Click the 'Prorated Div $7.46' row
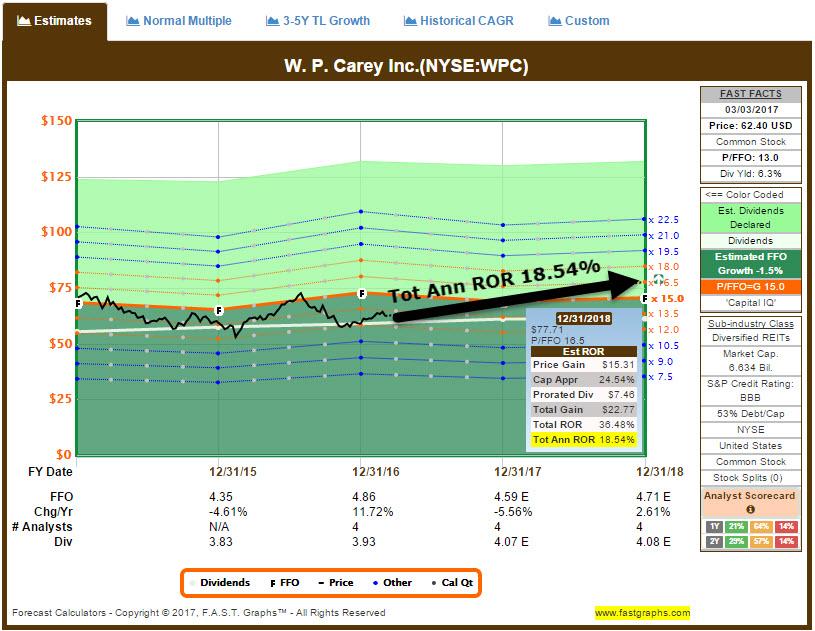The width and height of the screenshot is (815, 631). tap(584, 395)
